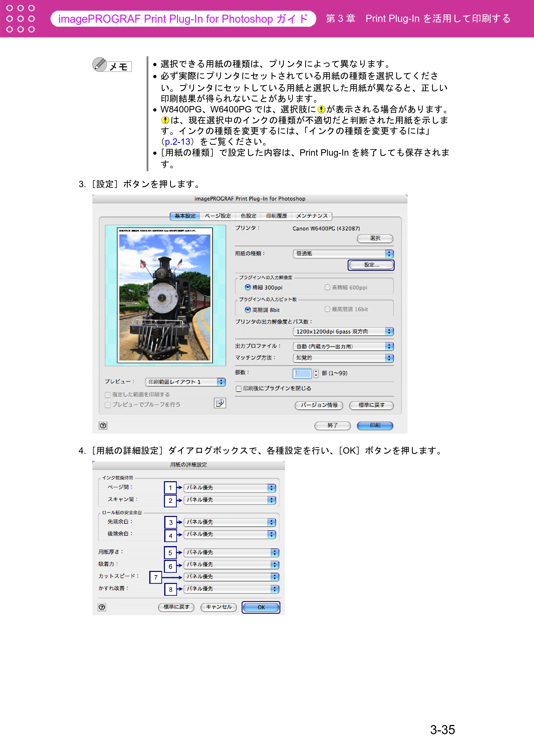Click the バージョン情報 button
This screenshot has width=534, height=756.
(319, 405)
